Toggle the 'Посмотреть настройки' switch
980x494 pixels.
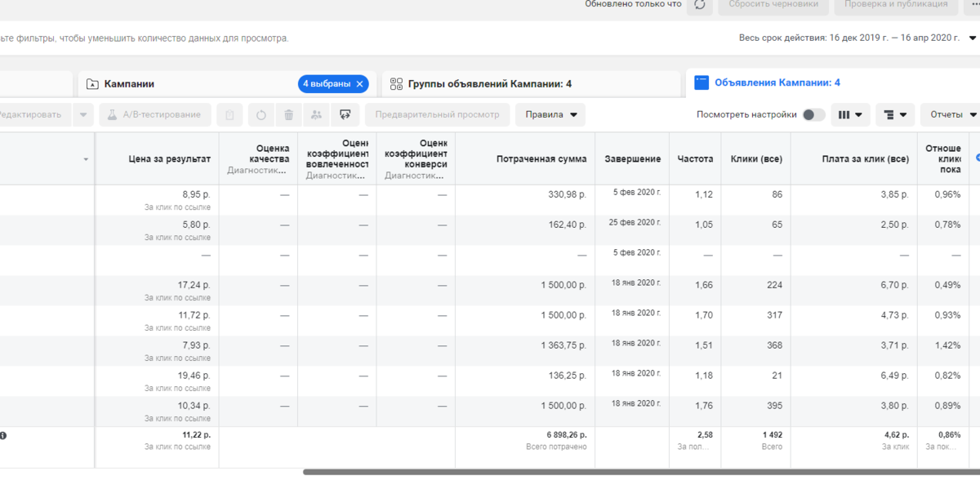tap(813, 115)
